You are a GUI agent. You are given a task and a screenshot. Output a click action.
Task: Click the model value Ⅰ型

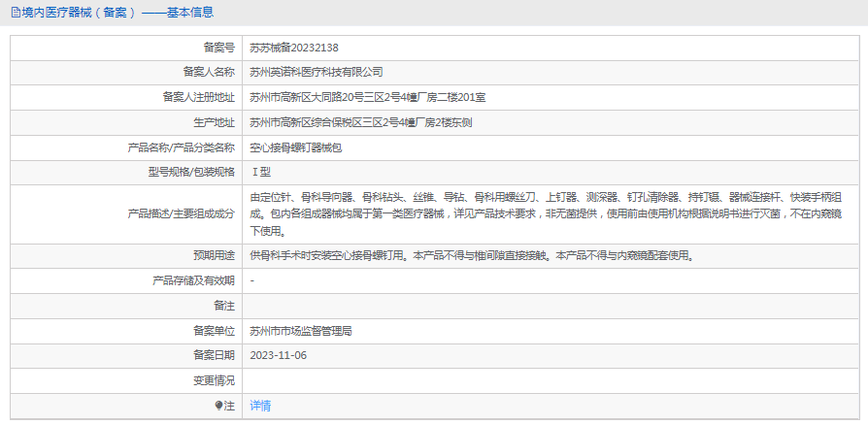point(261,172)
